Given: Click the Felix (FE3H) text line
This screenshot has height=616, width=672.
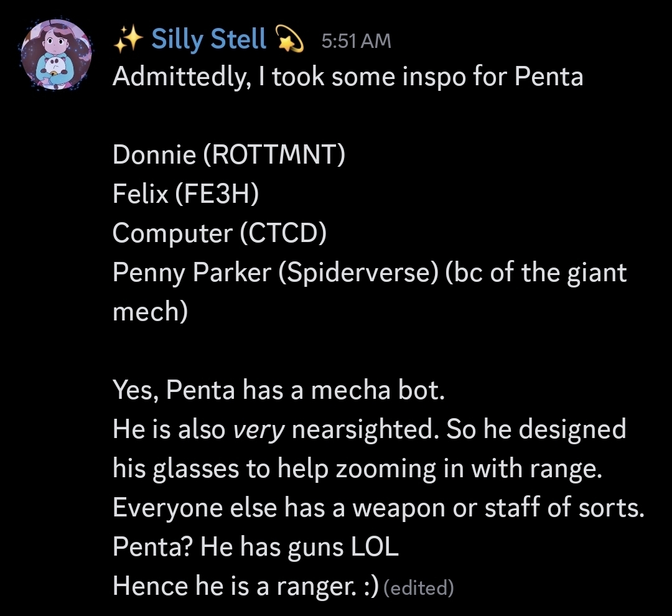Looking at the screenshot, I should click(x=185, y=194).
